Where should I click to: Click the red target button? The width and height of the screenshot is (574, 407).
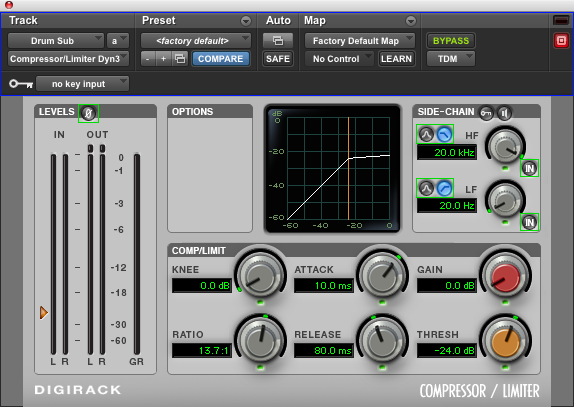pyautogui.click(x=561, y=41)
